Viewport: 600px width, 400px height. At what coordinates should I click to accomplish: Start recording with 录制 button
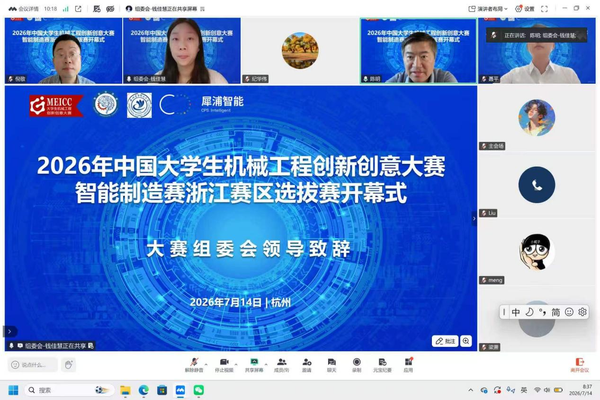pos(357,365)
